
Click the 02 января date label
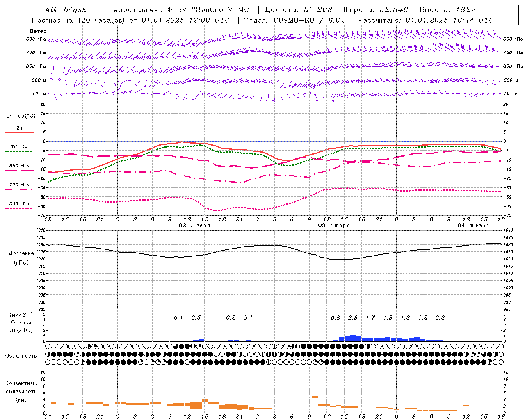coord(194,226)
